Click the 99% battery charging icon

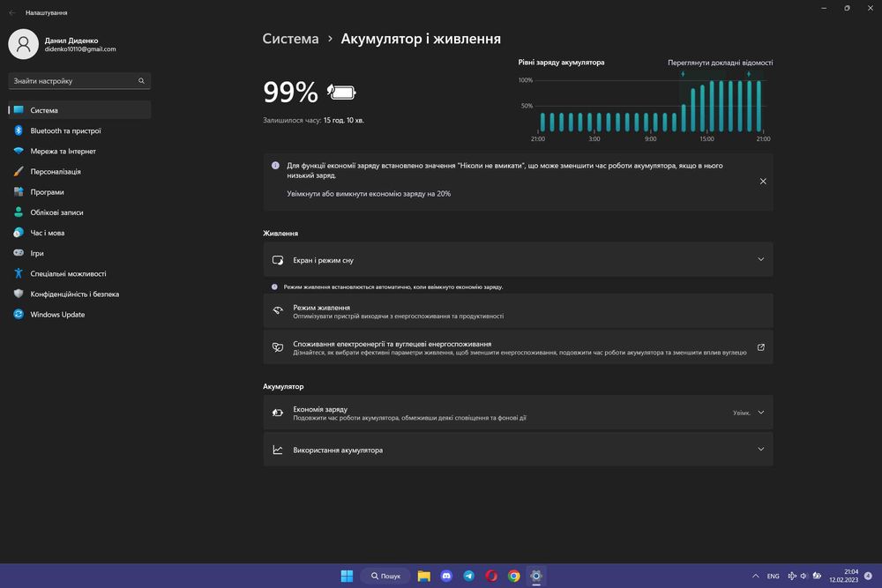(341, 93)
